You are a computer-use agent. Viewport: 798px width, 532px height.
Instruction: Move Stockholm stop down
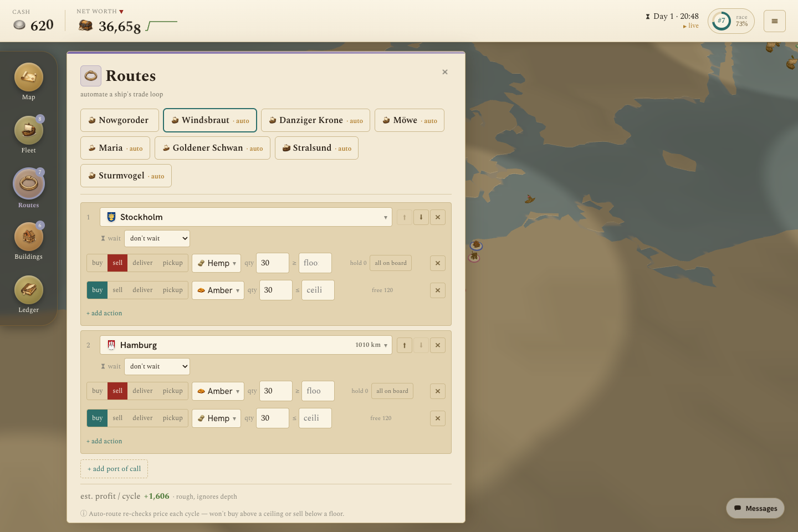[x=421, y=217]
